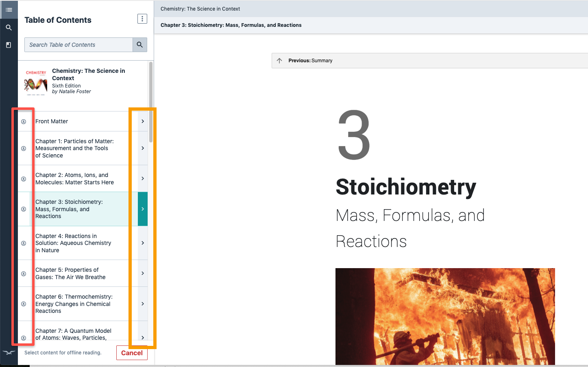Click the magnifier button next to search field
The width and height of the screenshot is (588, 367).
(139, 45)
